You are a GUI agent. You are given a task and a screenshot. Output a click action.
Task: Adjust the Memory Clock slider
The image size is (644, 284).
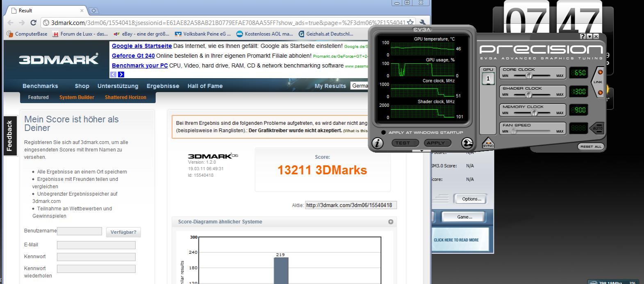click(534, 113)
